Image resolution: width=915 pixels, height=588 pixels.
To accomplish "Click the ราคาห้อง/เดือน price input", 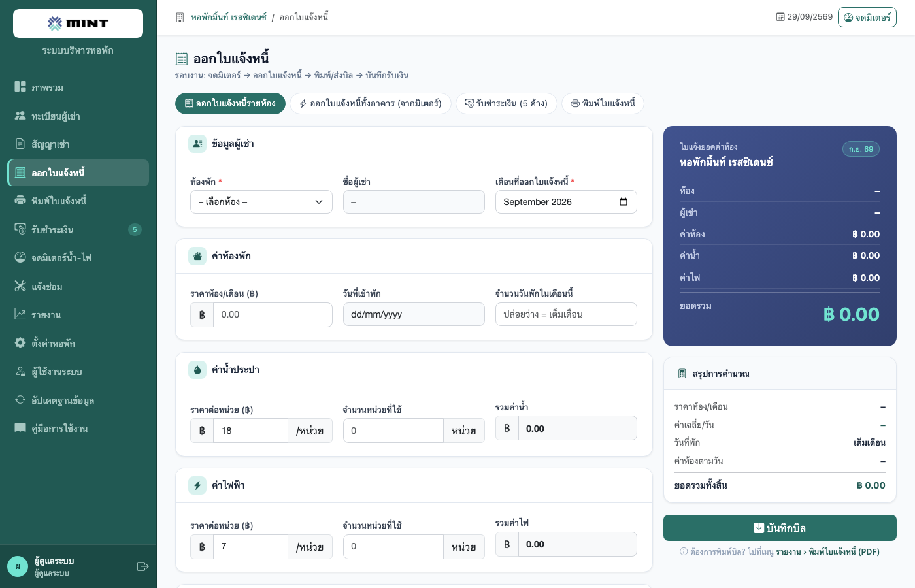I will [273, 314].
